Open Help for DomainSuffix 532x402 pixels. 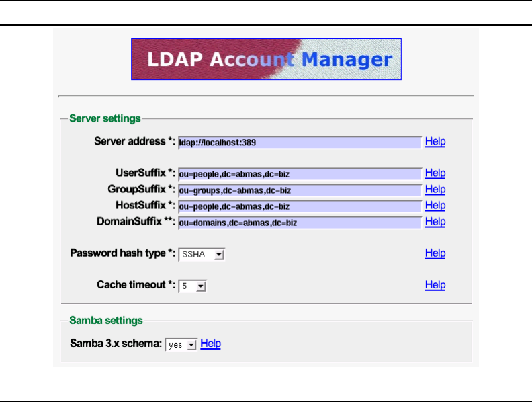click(435, 222)
